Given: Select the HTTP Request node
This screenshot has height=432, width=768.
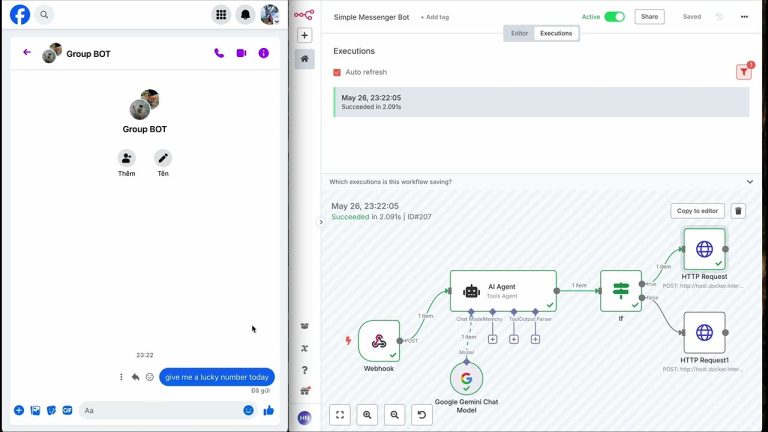Looking at the screenshot, I should tap(704, 249).
